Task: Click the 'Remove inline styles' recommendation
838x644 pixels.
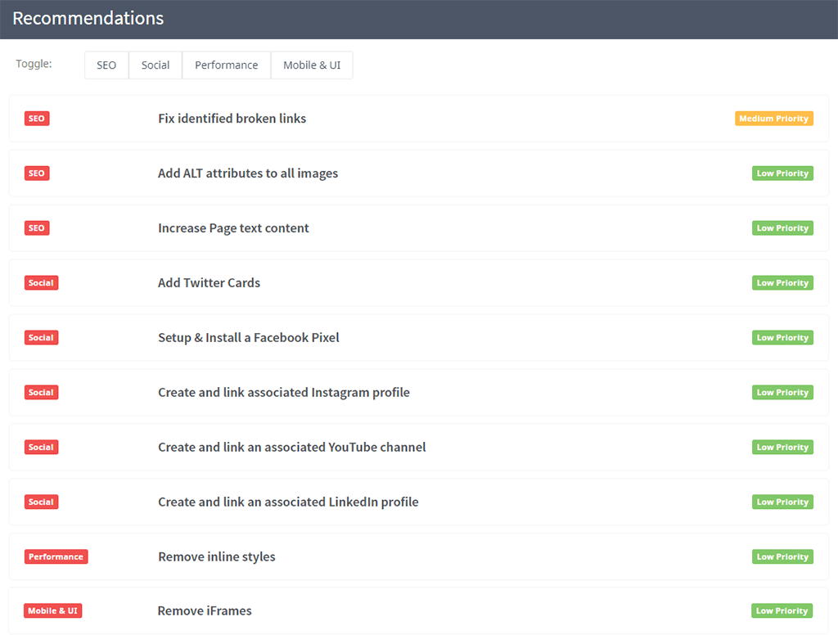Action: point(216,557)
